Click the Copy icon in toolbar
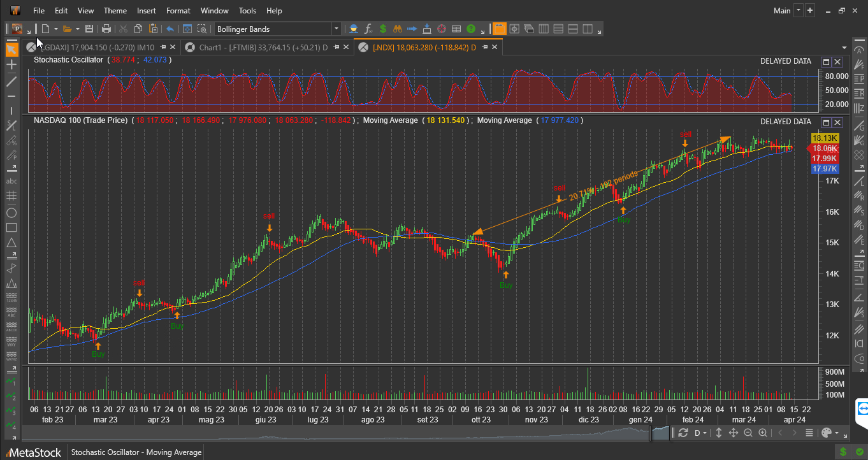Screen dimensions: 868x460 coord(138,29)
